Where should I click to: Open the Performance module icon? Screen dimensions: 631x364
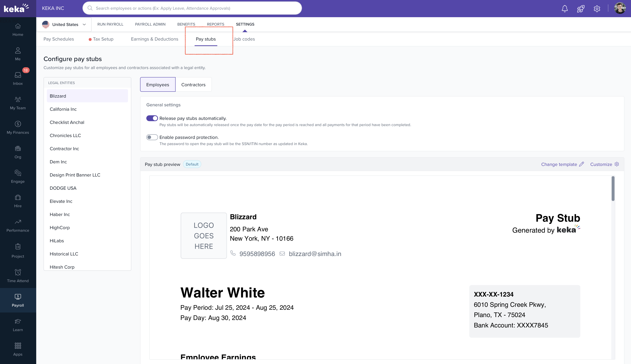click(18, 225)
